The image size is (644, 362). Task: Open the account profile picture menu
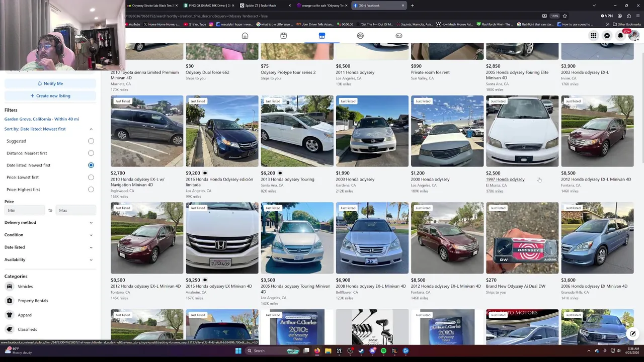(633, 36)
